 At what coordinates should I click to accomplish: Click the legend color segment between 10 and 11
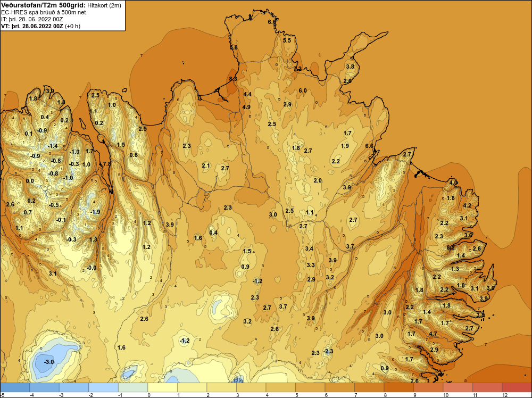coord(458,387)
